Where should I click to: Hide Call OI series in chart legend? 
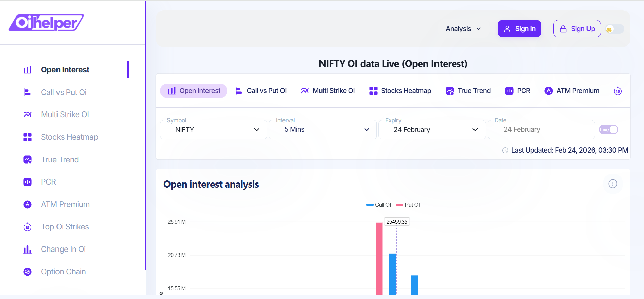(x=379, y=205)
